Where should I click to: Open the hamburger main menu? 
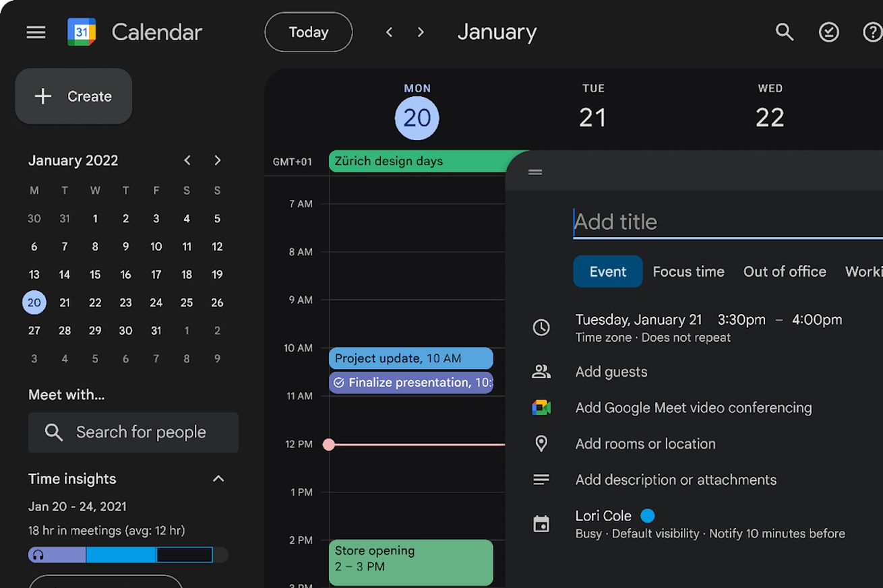coord(36,32)
